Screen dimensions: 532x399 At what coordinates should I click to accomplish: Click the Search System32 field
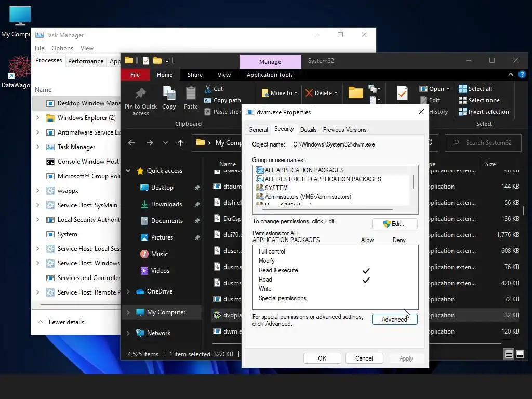[x=483, y=143]
